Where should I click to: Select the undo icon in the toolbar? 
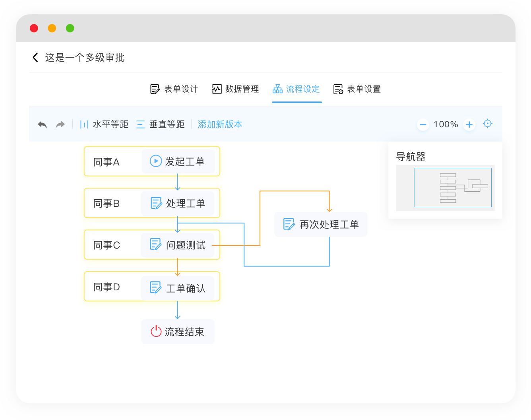(x=42, y=124)
